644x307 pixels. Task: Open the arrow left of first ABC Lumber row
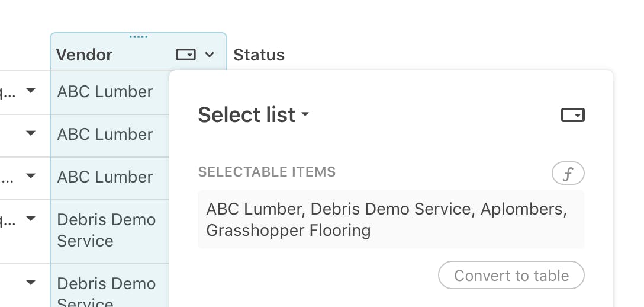(x=31, y=91)
